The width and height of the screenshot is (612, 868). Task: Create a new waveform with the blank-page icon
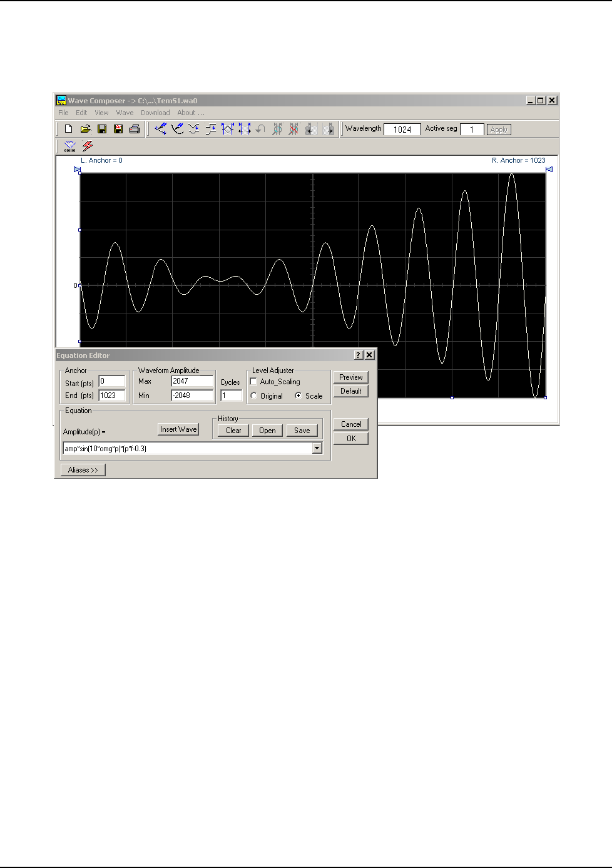(69, 129)
